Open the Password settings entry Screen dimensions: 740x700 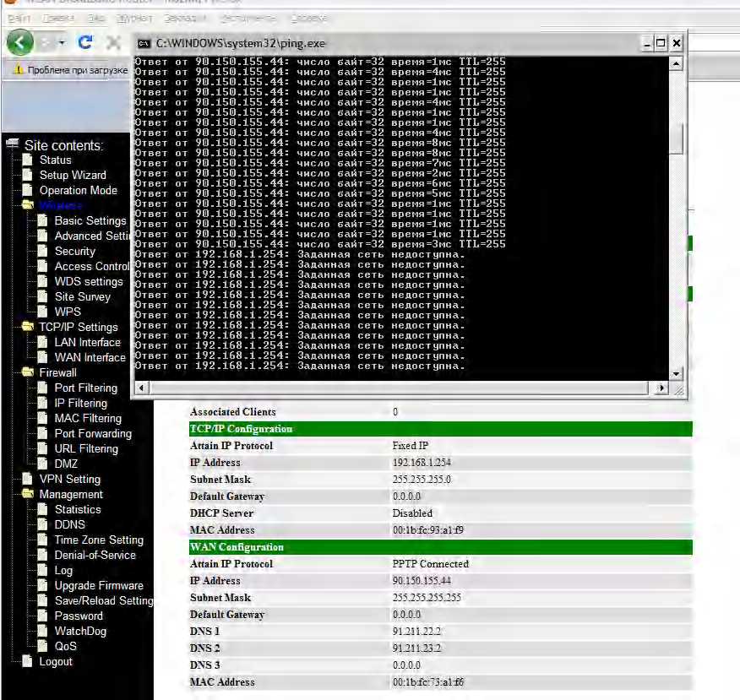click(x=79, y=616)
